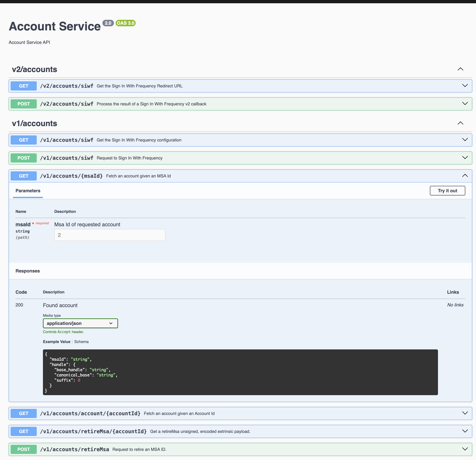
Task: Click the msaId input field
Action: [x=110, y=235]
